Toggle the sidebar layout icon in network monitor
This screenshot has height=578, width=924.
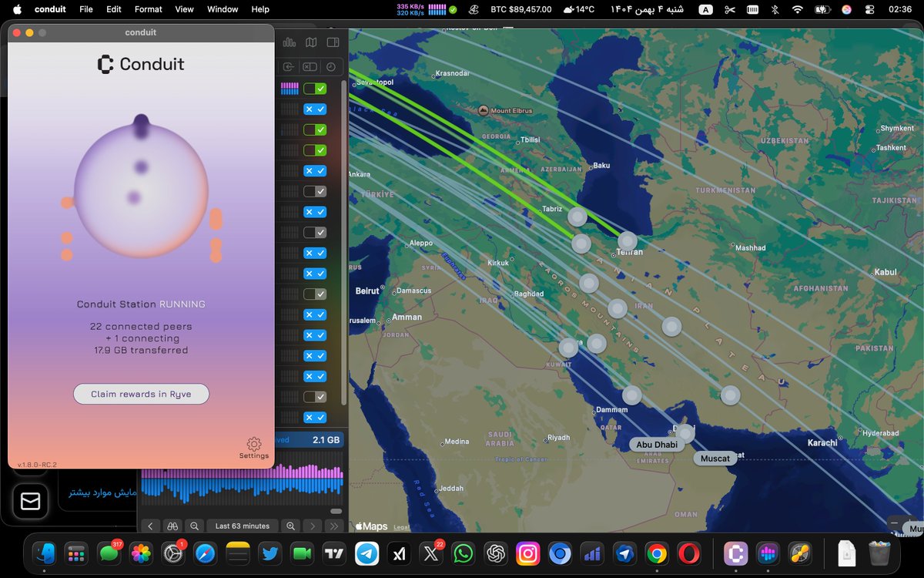click(333, 42)
